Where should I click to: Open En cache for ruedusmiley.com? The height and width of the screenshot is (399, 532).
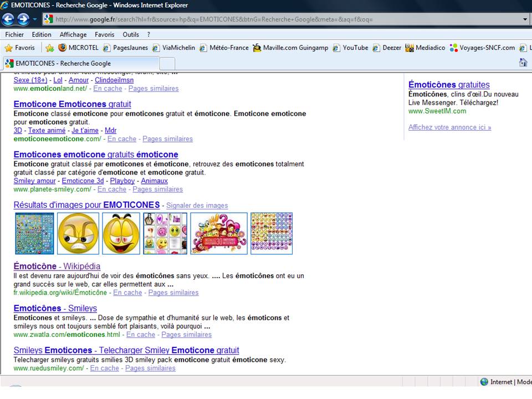coord(105,369)
